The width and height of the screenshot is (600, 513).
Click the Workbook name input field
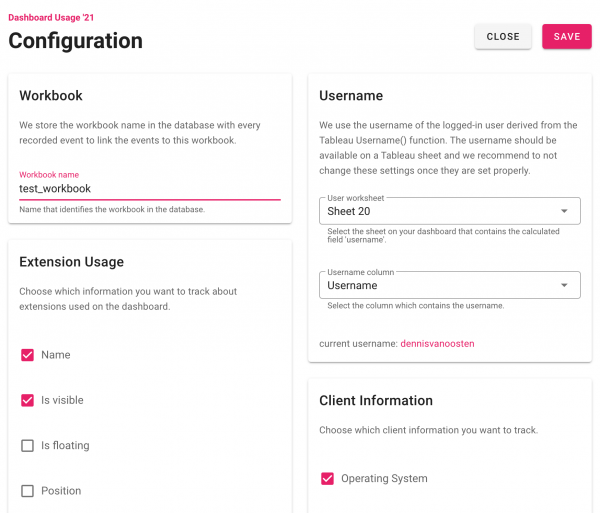click(150, 189)
